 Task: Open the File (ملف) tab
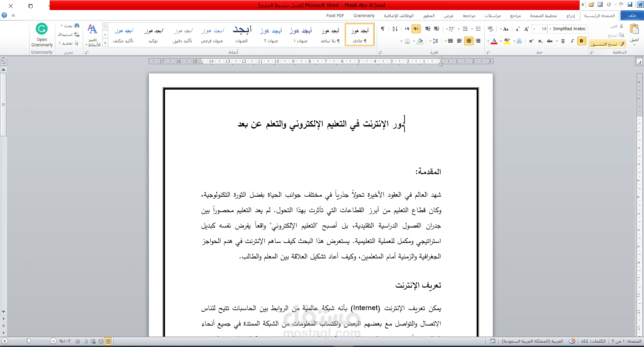pos(632,15)
